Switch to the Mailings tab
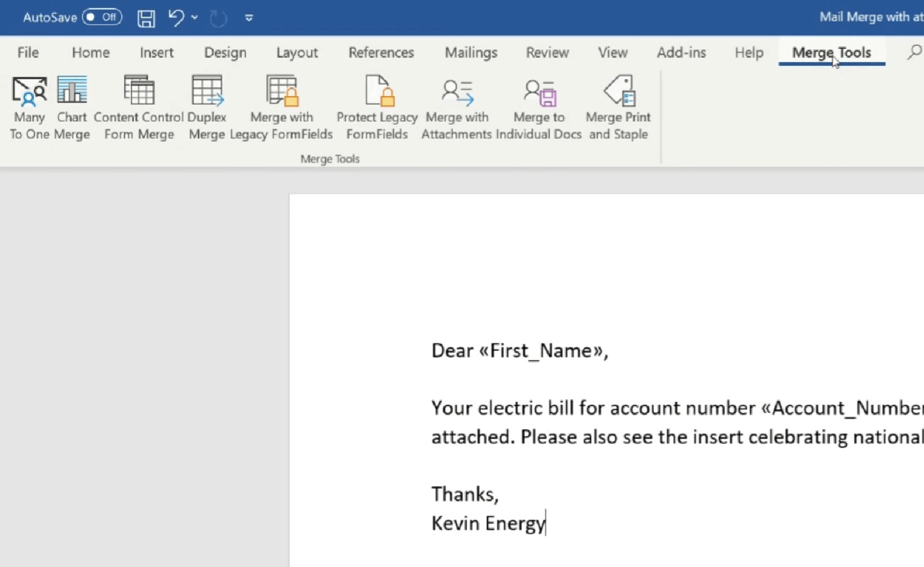This screenshot has width=924, height=567. click(471, 52)
